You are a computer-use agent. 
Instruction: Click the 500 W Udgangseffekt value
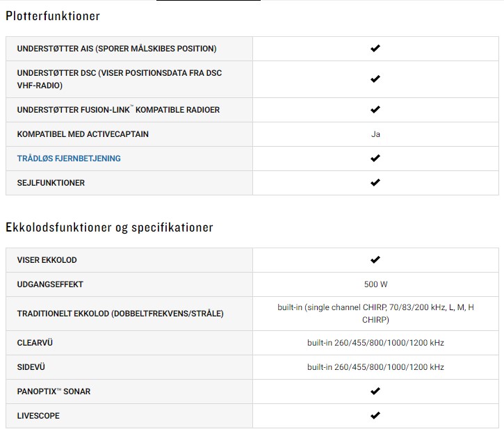pos(375,284)
